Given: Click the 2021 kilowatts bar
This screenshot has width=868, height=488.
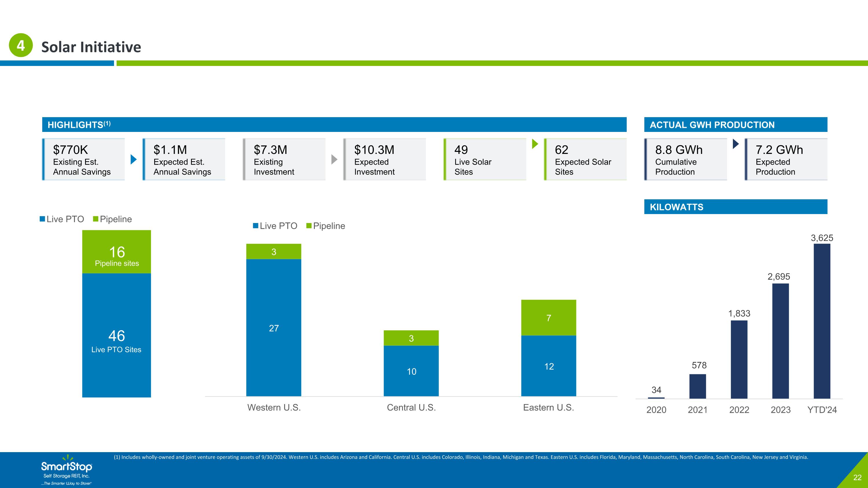Looking at the screenshot, I should click(698, 386).
